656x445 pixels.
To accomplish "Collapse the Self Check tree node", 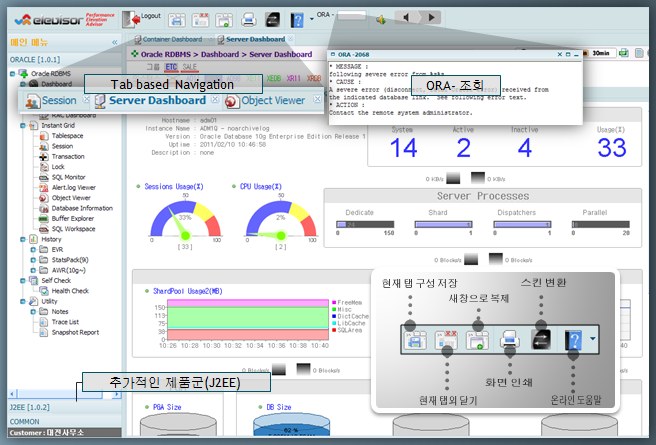I will [x=23, y=281].
